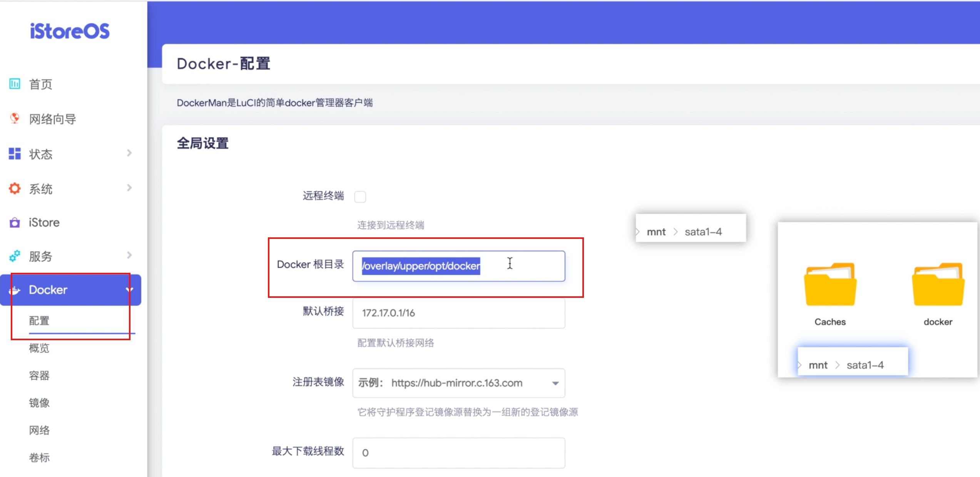Open the 注册表镜像 dropdown arrow
980x477 pixels.
[x=555, y=383]
